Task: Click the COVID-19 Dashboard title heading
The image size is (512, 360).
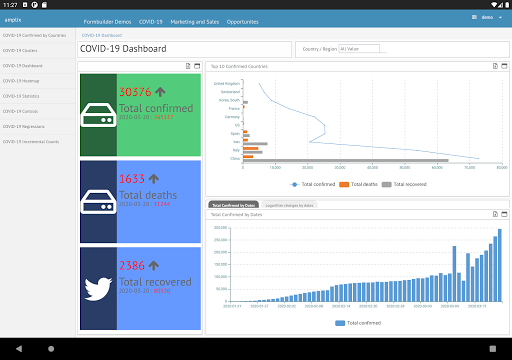Action: (x=123, y=49)
